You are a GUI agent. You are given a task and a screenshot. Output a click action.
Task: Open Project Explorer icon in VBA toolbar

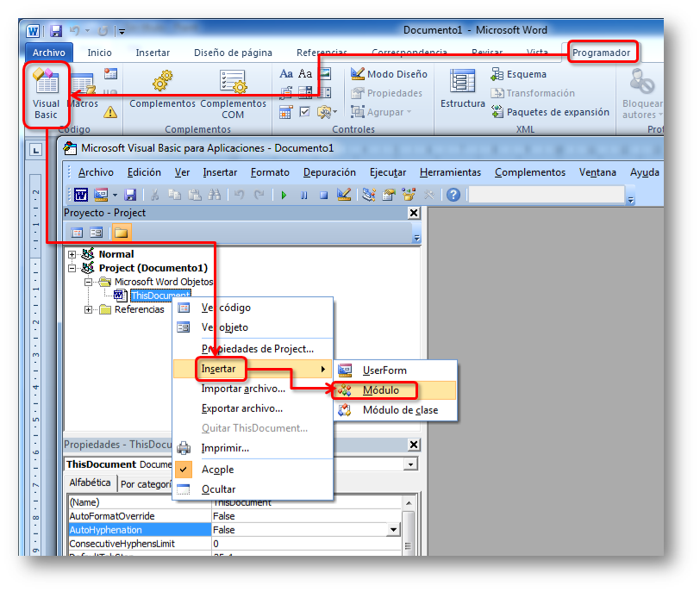point(369,195)
